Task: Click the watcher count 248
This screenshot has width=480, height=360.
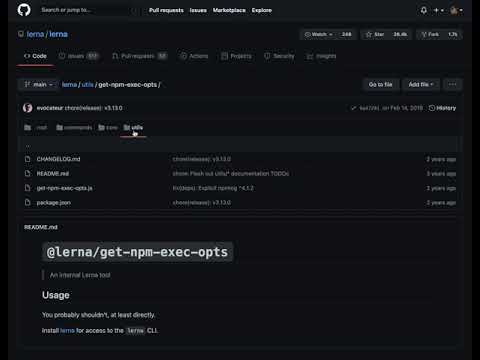Action: [346, 34]
